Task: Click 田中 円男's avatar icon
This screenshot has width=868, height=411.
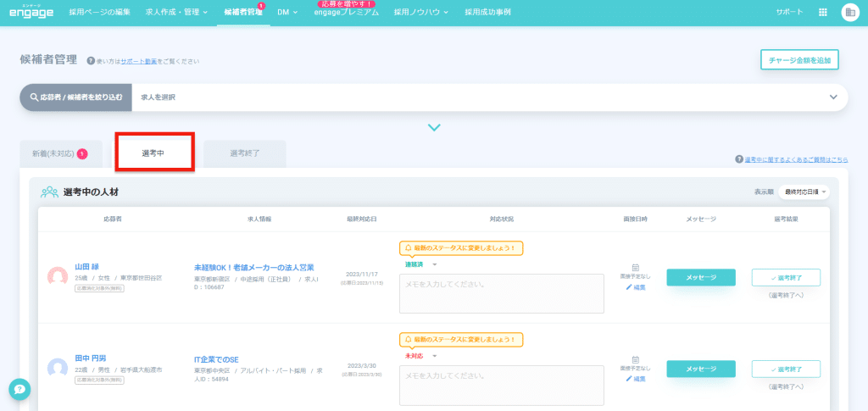Action: click(58, 368)
